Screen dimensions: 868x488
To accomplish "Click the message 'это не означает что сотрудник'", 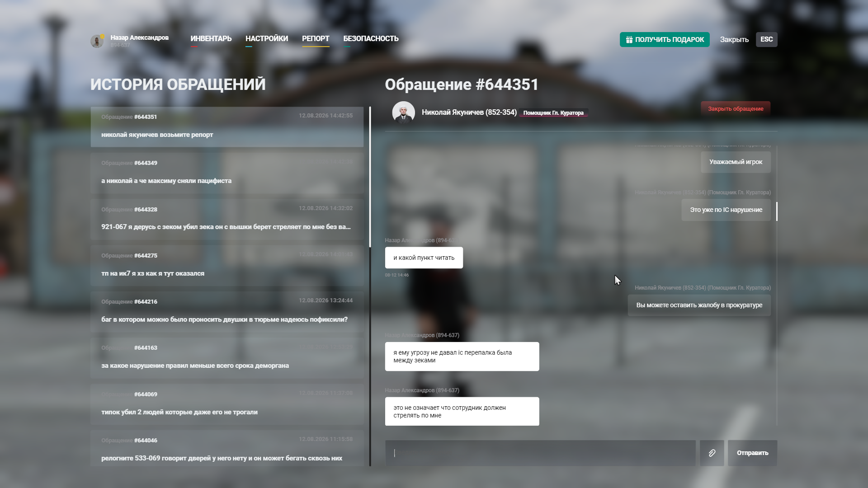I will tap(462, 411).
